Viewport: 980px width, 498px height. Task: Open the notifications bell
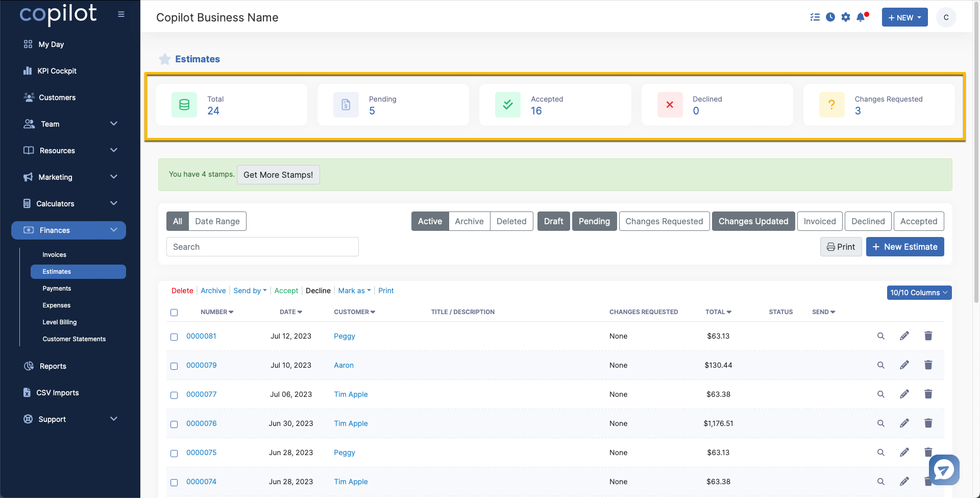pos(862,17)
